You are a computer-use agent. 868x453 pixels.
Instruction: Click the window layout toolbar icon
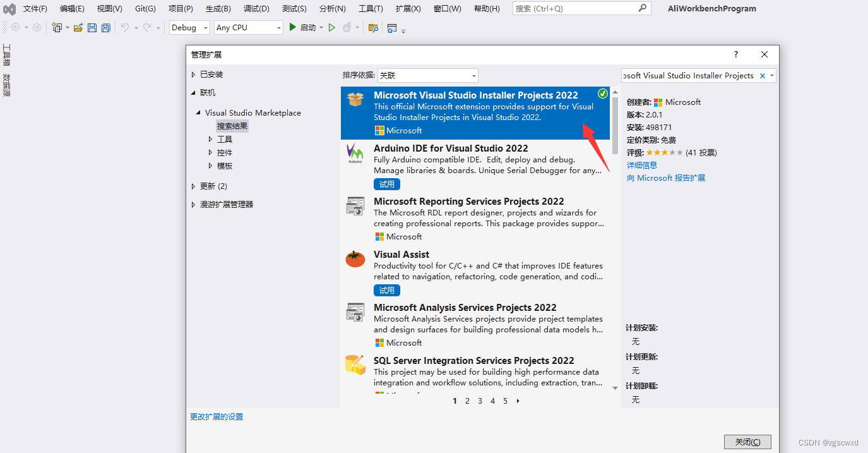pyautogui.click(x=392, y=28)
